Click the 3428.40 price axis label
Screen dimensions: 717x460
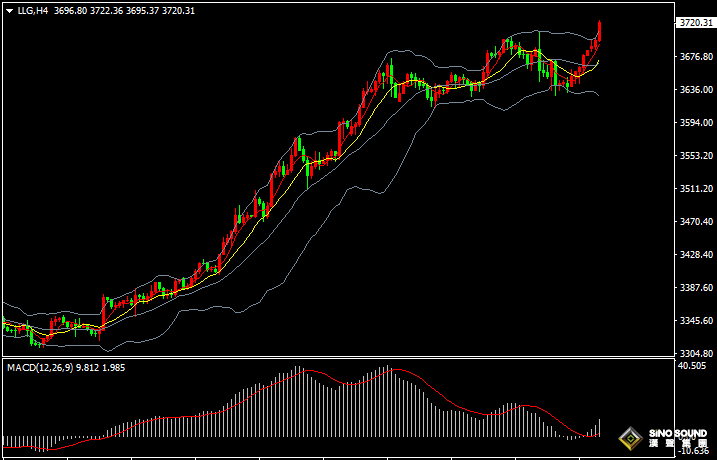(x=696, y=254)
